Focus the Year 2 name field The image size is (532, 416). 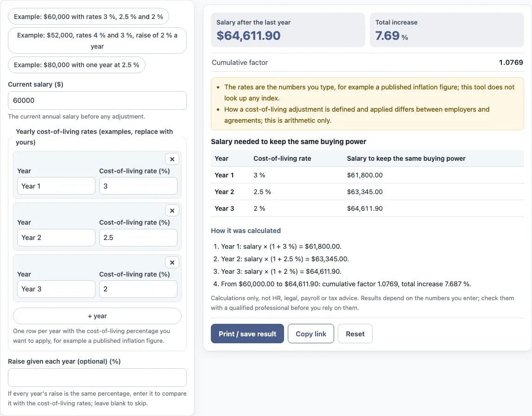[56, 237]
